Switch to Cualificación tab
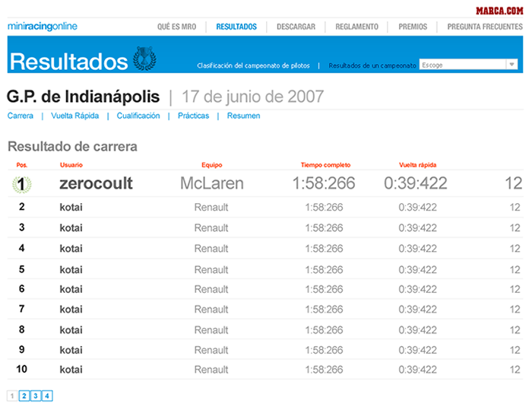The image size is (532, 413). pos(138,116)
